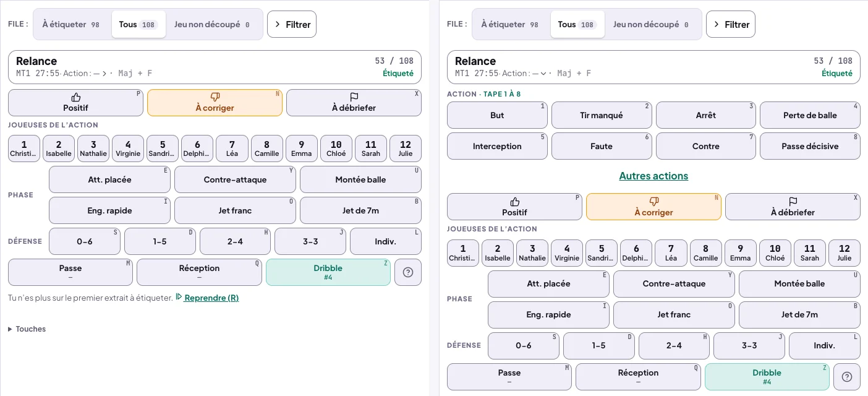
Task: Choose the Tir manqué action
Action: 602,115
